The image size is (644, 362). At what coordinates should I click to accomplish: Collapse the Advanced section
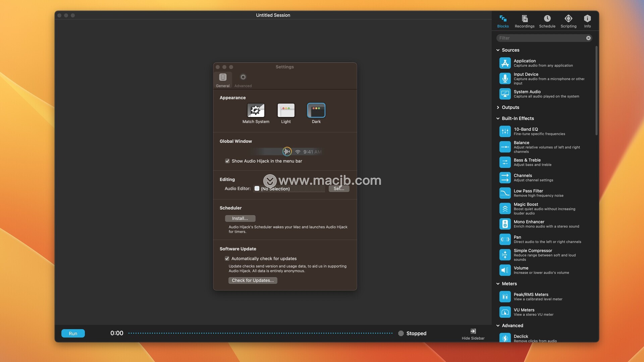click(498, 325)
